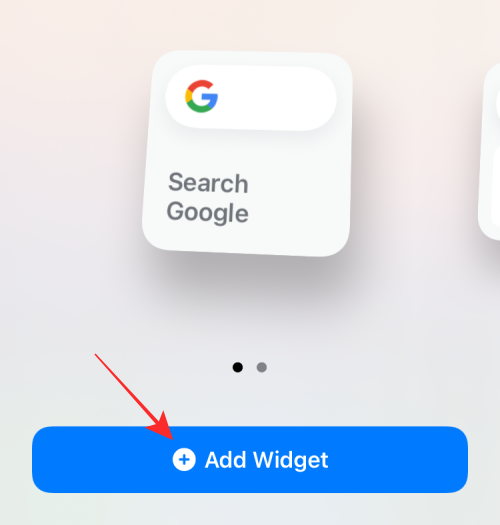Click the lower white panel of next widget
The width and height of the screenshot is (500, 525).
[496, 188]
